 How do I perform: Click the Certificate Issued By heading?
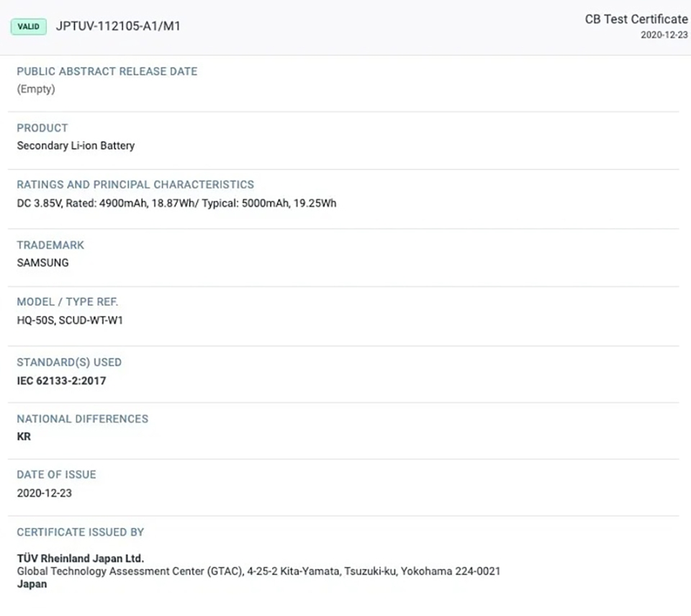[81, 533]
